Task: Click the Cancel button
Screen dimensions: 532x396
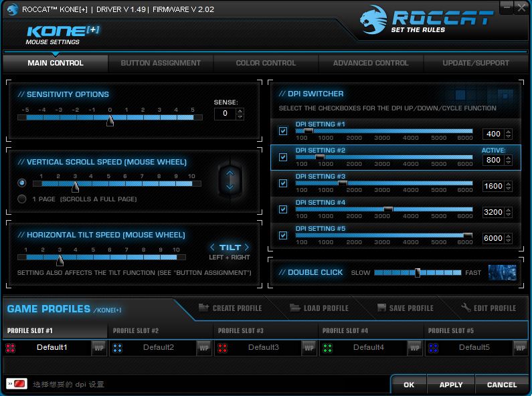Action: pyautogui.click(x=502, y=385)
